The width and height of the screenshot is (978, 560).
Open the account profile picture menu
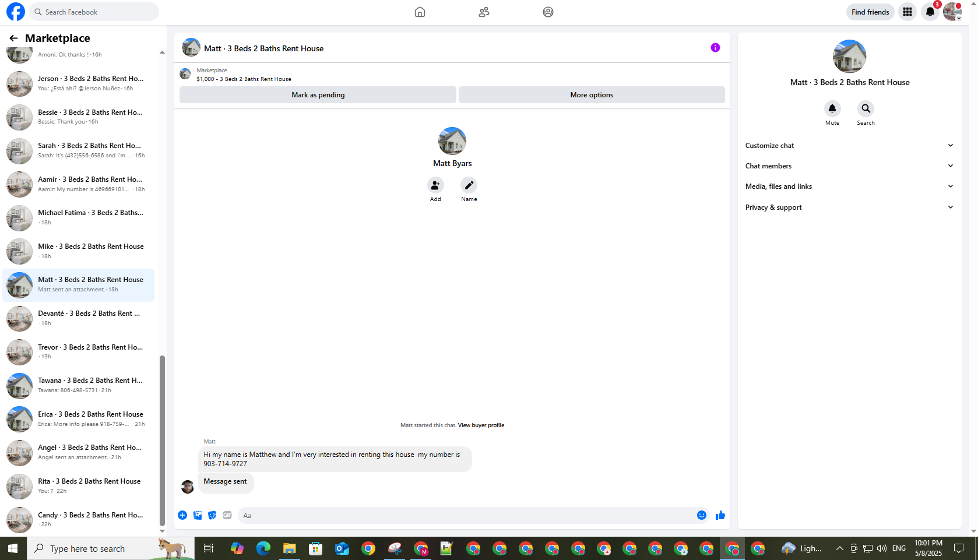tap(952, 12)
